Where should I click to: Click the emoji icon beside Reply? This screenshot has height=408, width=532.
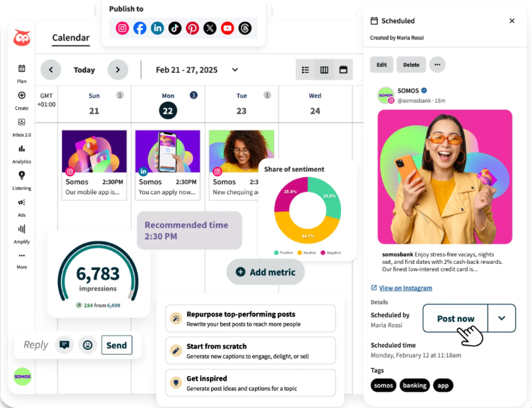pos(88,345)
